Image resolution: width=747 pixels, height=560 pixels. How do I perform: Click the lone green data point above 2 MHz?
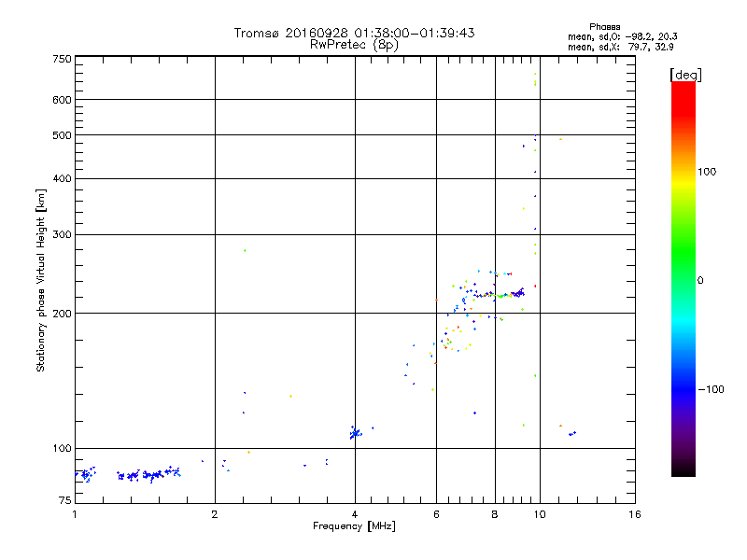pos(245,250)
